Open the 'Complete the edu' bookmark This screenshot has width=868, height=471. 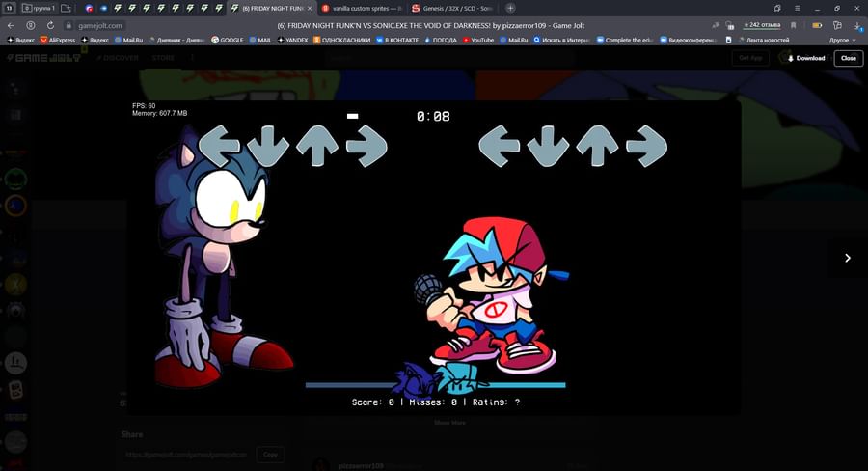[x=625, y=40]
